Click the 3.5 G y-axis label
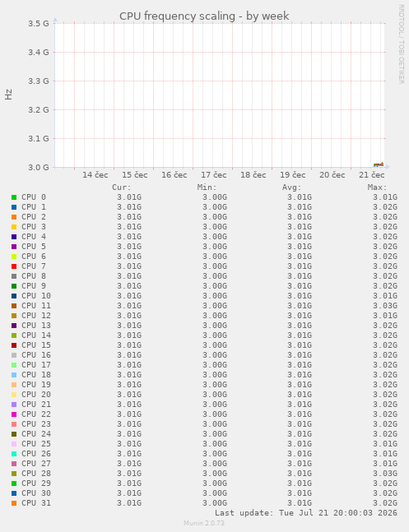This screenshot has height=532, width=409. (39, 23)
